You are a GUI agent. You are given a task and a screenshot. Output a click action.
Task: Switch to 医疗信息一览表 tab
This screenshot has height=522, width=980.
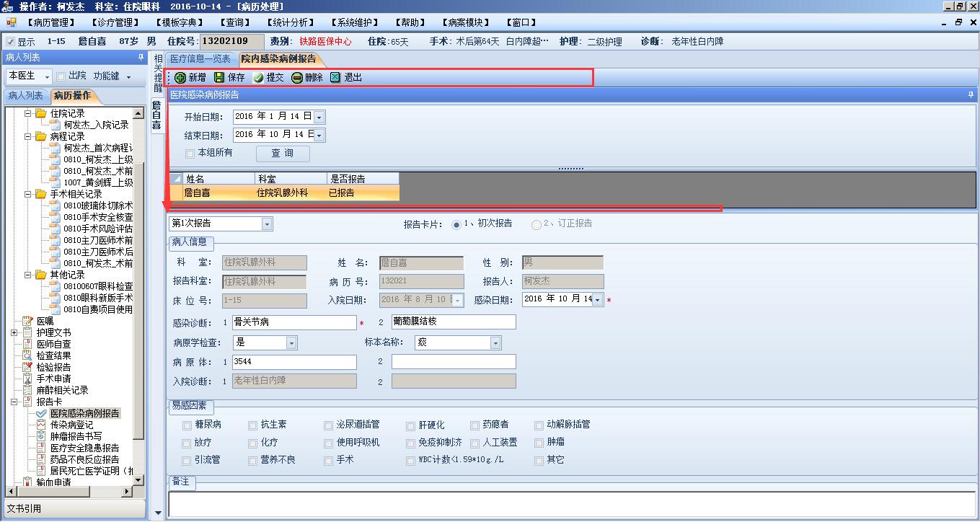(x=200, y=59)
